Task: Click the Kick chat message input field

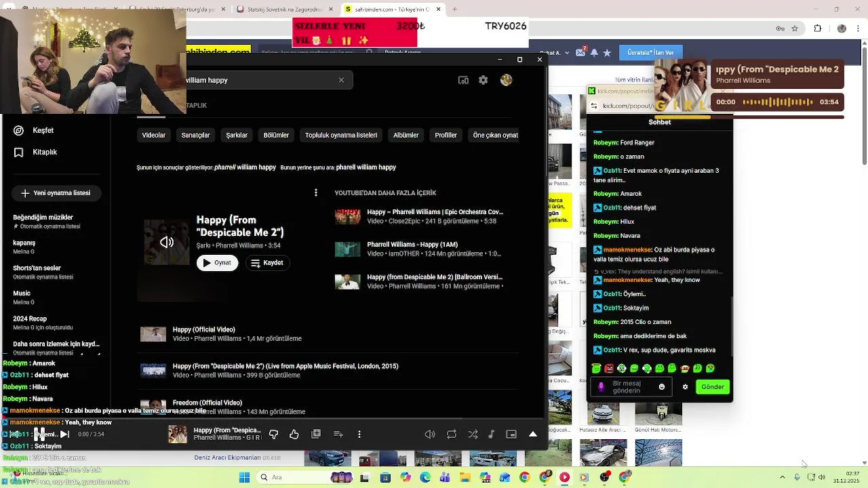Action: [632, 387]
